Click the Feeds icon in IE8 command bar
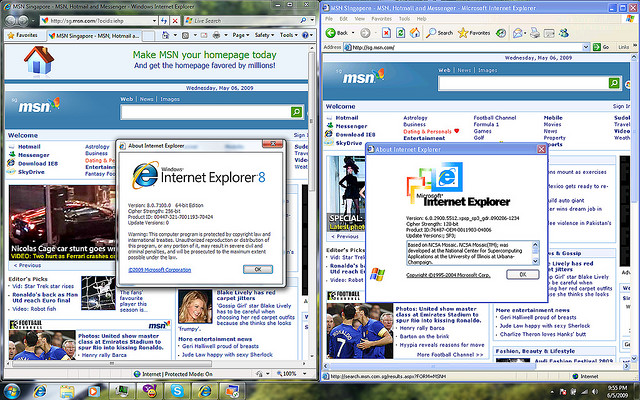The image size is (640, 400). click(185, 36)
